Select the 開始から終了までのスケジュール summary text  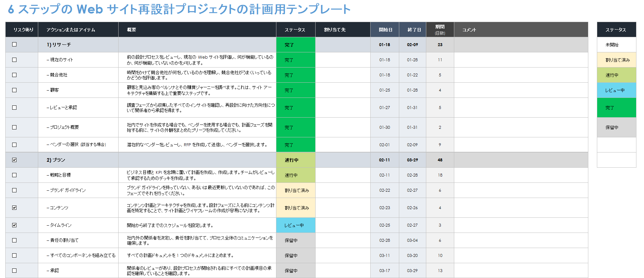pos(170,225)
